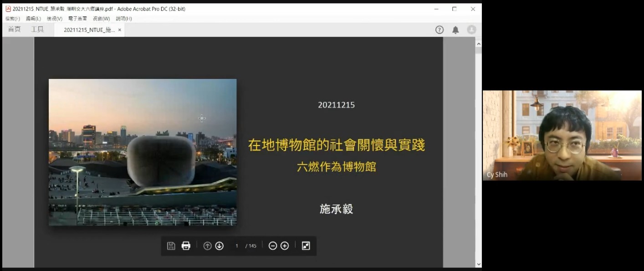Switch to the 首頁 (Home) tab

pos(15,30)
